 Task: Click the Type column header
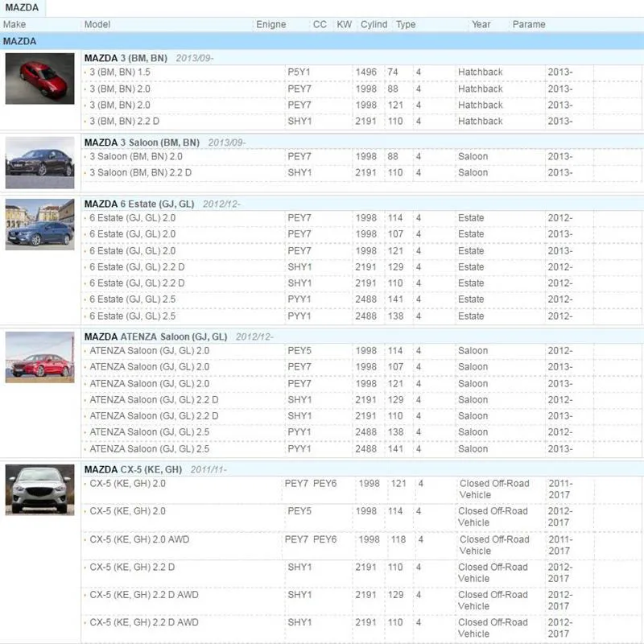coord(406,25)
